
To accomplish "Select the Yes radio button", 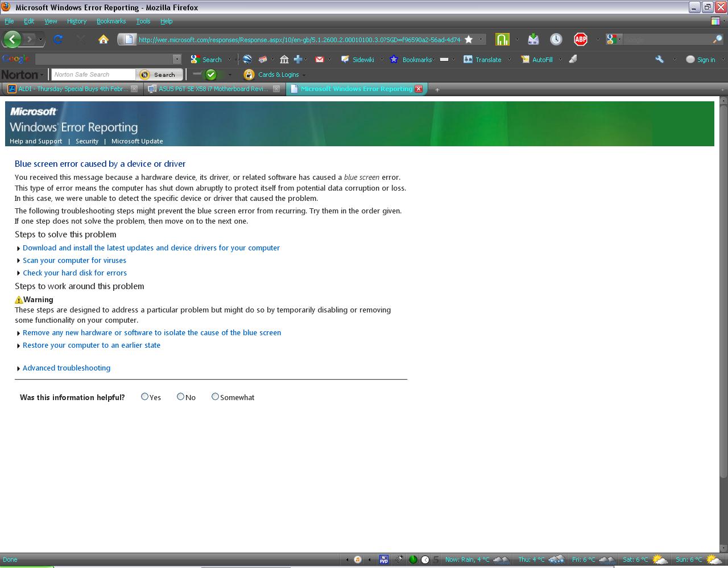I will click(x=144, y=397).
